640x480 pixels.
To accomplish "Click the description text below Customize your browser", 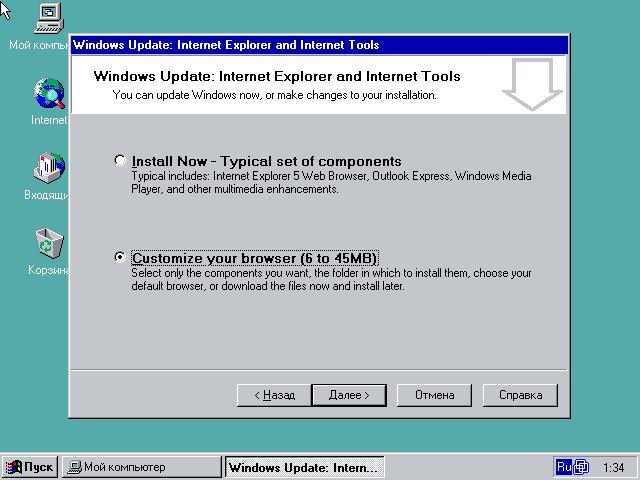I will tap(331, 279).
